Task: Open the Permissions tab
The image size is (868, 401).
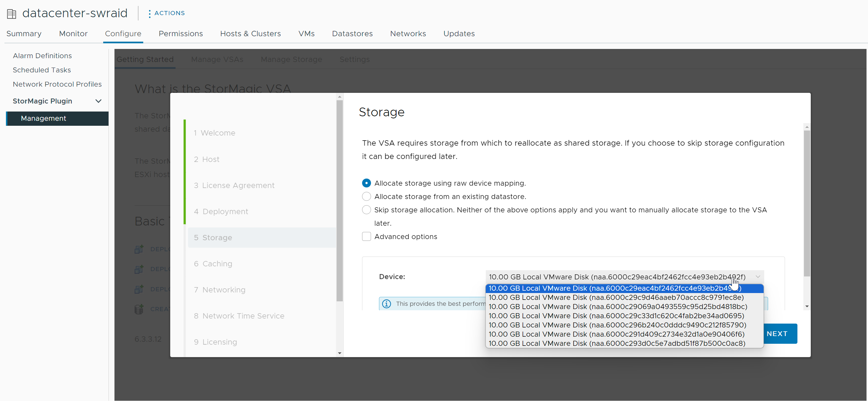Action: [x=181, y=34]
